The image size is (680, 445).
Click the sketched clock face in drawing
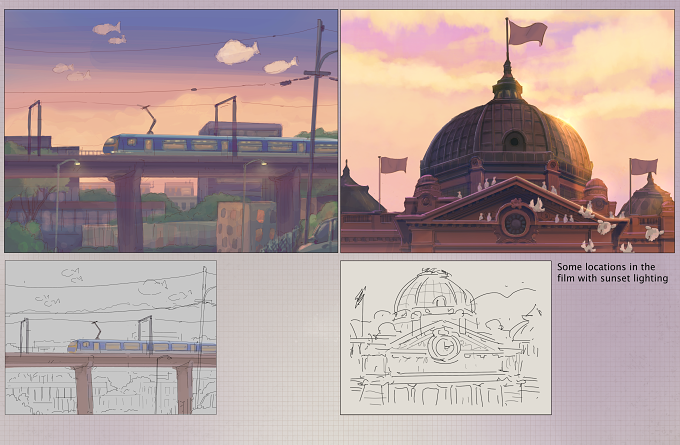coord(444,346)
